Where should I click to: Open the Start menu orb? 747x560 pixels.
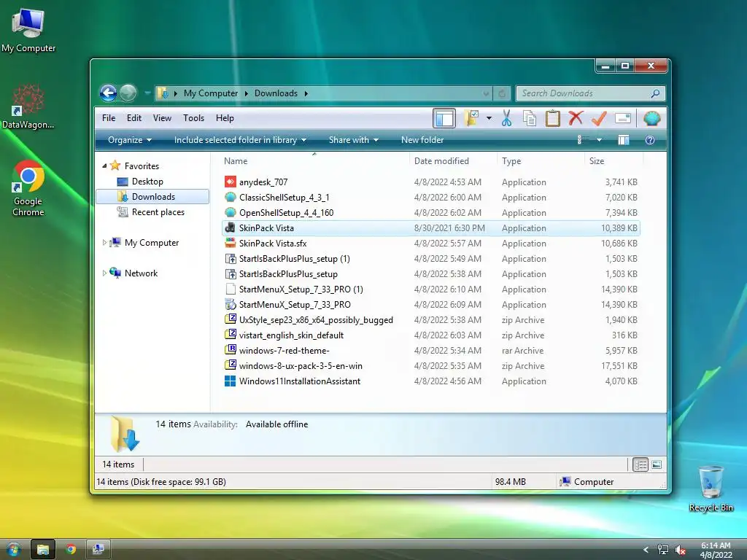click(13, 550)
